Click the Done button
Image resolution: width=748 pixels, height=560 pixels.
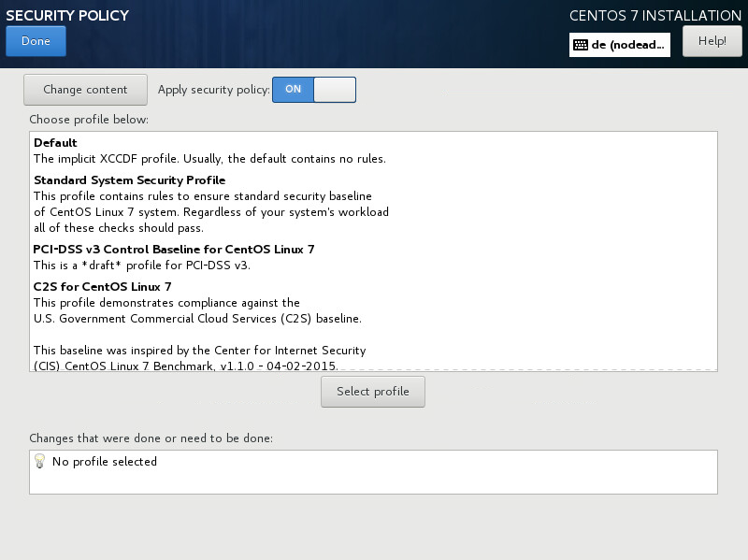[36, 41]
